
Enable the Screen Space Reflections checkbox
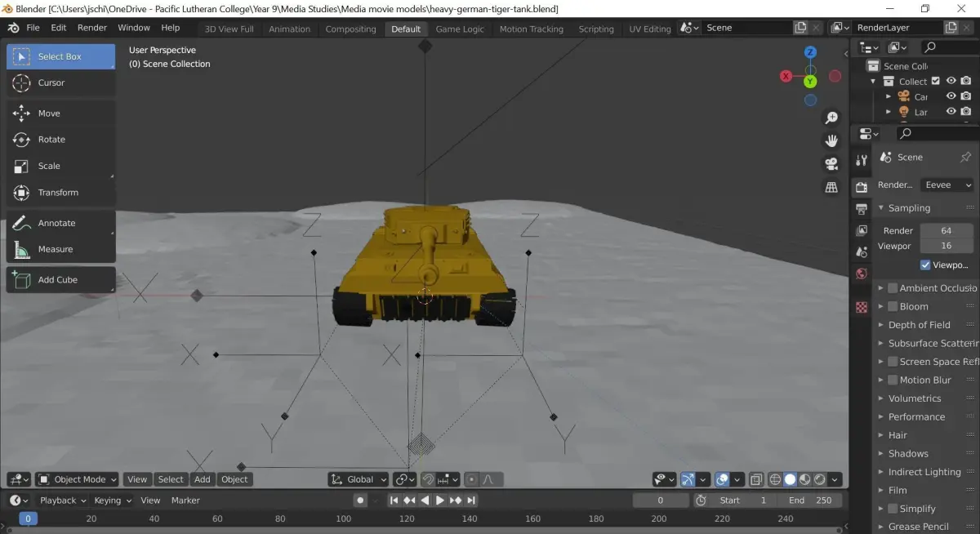pos(893,362)
